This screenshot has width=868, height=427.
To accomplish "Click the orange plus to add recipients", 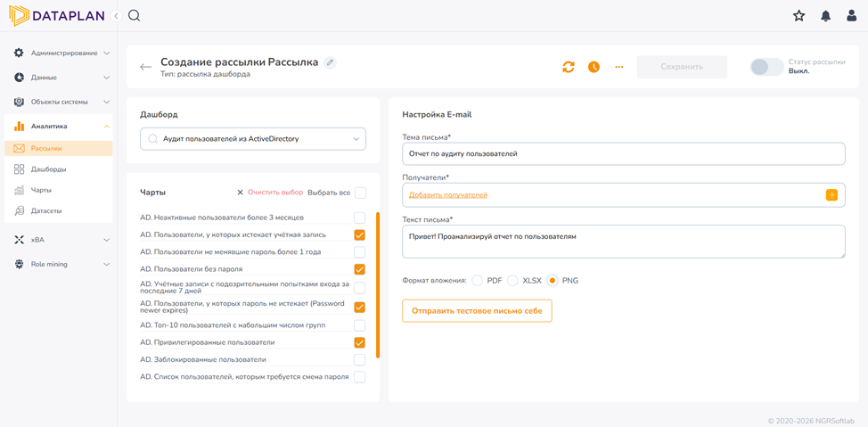I will [831, 195].
